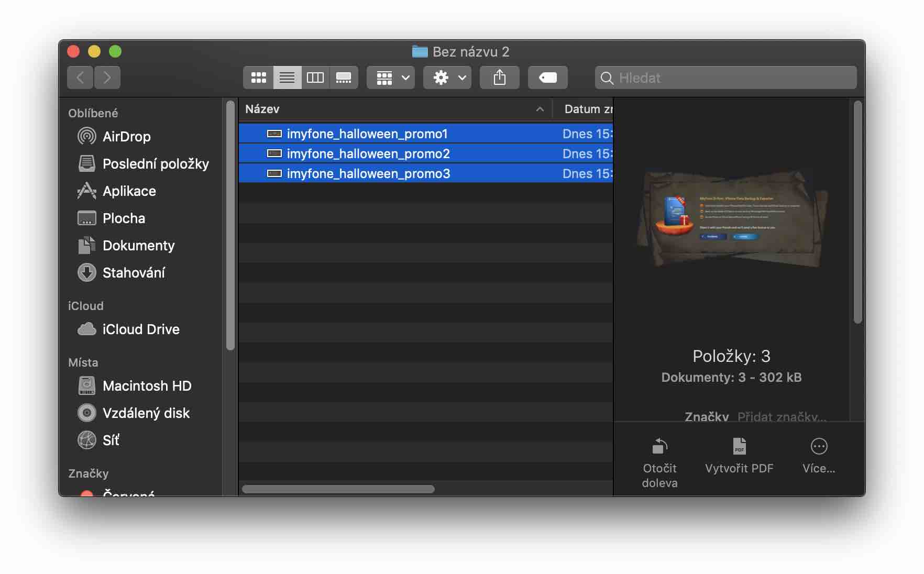Switch to icon view
This screenshot has width=924, height=574.
(x=258, y=78)
